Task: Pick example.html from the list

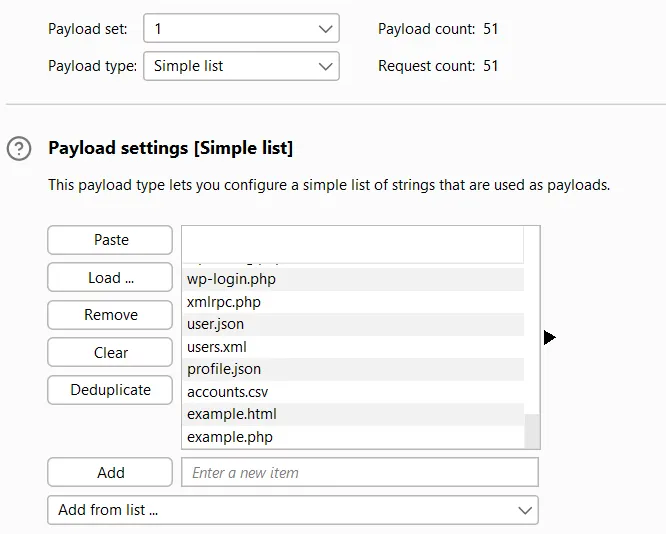Action: (232, 414)
